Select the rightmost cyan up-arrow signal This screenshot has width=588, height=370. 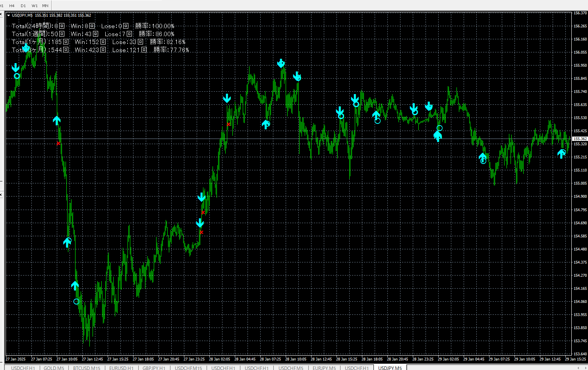tap(561, 154)
